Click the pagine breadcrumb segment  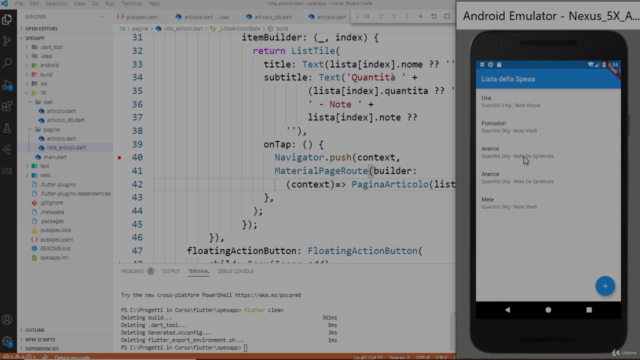(140, 29)
